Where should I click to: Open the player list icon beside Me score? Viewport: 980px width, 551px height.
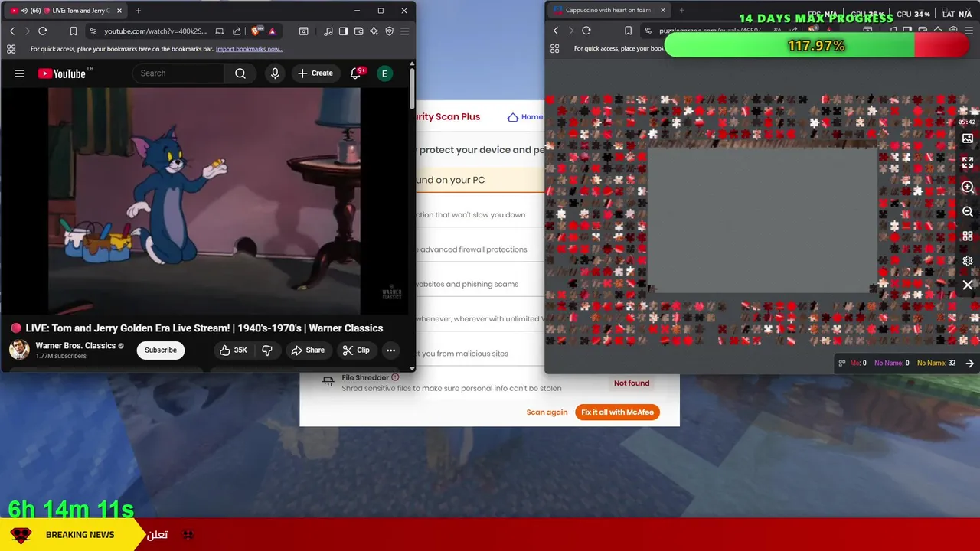[842, 364]
